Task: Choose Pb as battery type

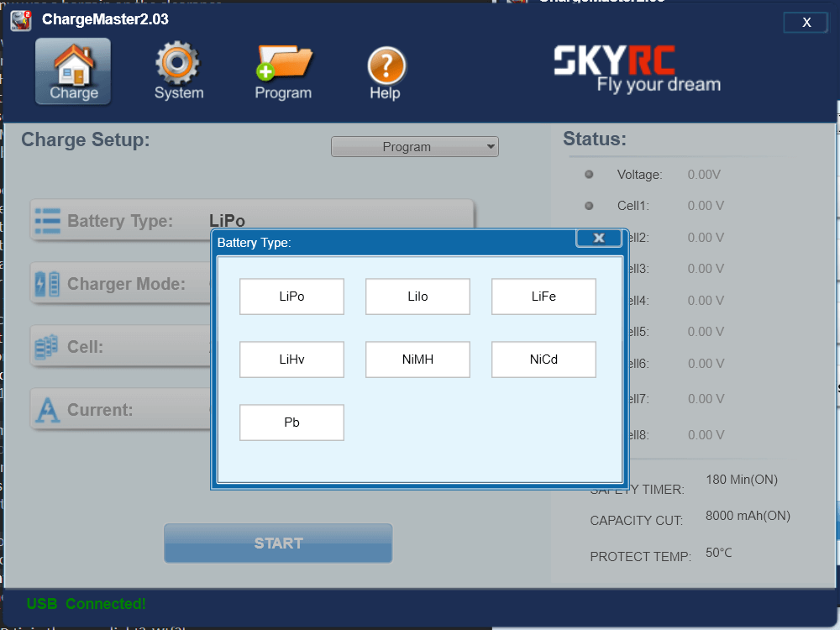Action: pyautogui.click(x=291, y=423)
